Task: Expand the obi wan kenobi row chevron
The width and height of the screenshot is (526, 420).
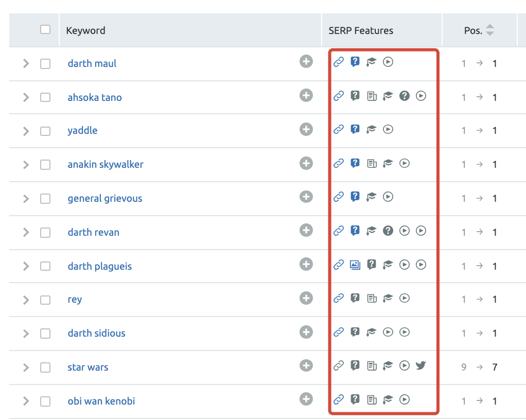Action: pyautogui.click(x=26, y=401)
